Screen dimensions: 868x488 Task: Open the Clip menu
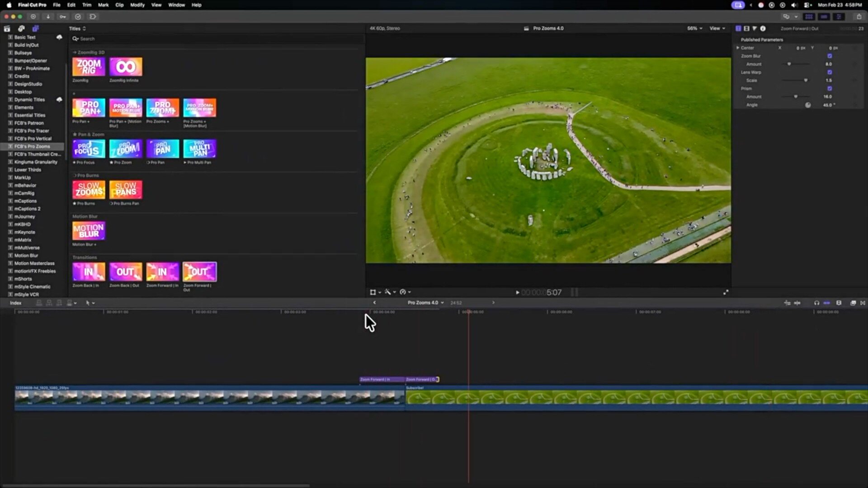click(119, 5)
